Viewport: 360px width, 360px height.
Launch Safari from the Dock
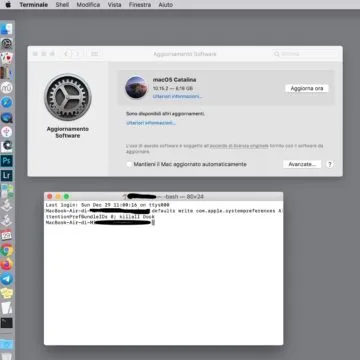click(6, 102)
